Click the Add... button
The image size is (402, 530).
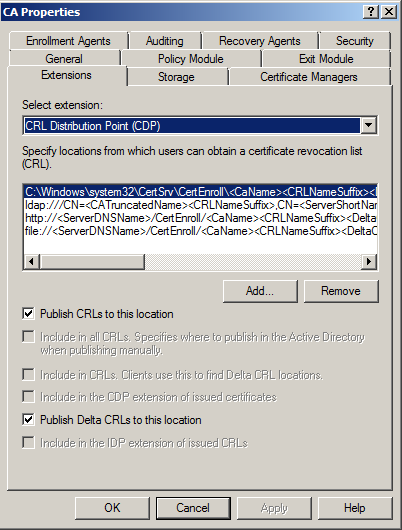click(260, 291)
